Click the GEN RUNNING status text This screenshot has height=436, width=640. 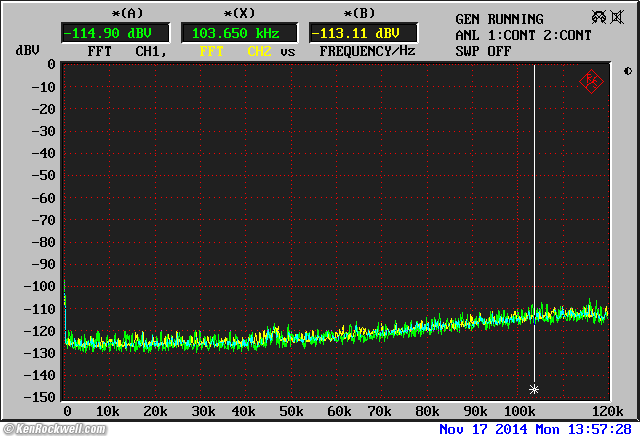click(x=499, y=19)
